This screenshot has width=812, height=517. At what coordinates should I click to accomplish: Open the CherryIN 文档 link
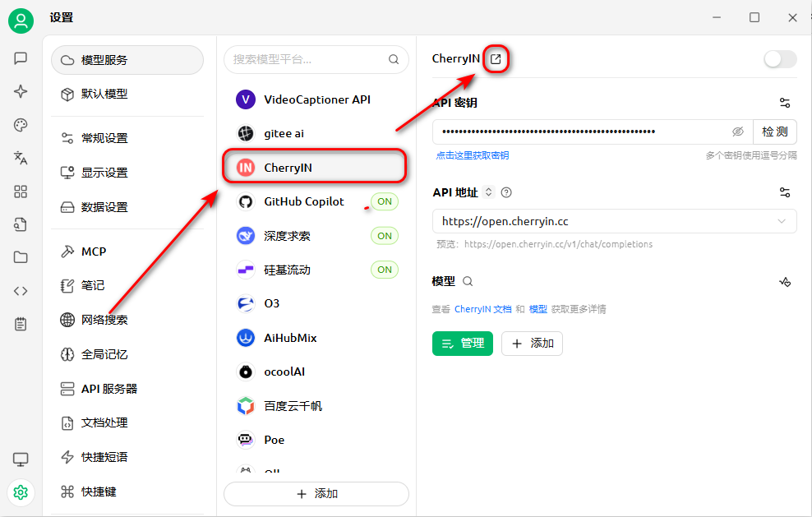(482, 309)
